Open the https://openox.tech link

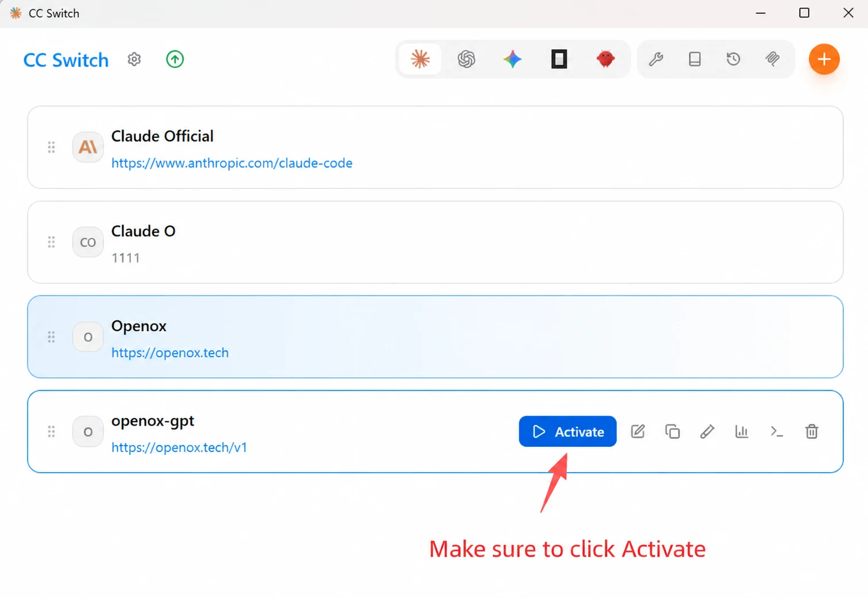pyautogui.click(x=170, y=353)
